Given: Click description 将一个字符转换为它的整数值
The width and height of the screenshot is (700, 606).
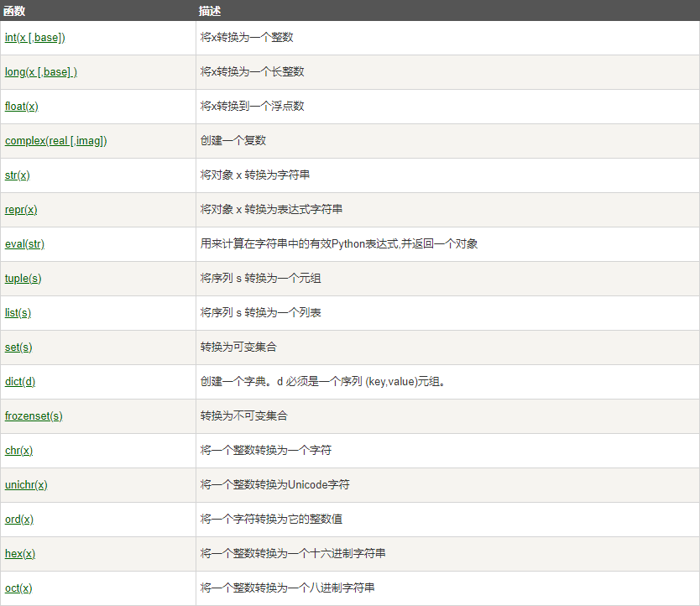Looking at the screenshot, I should pyautogui.click(x=271, y=519).
